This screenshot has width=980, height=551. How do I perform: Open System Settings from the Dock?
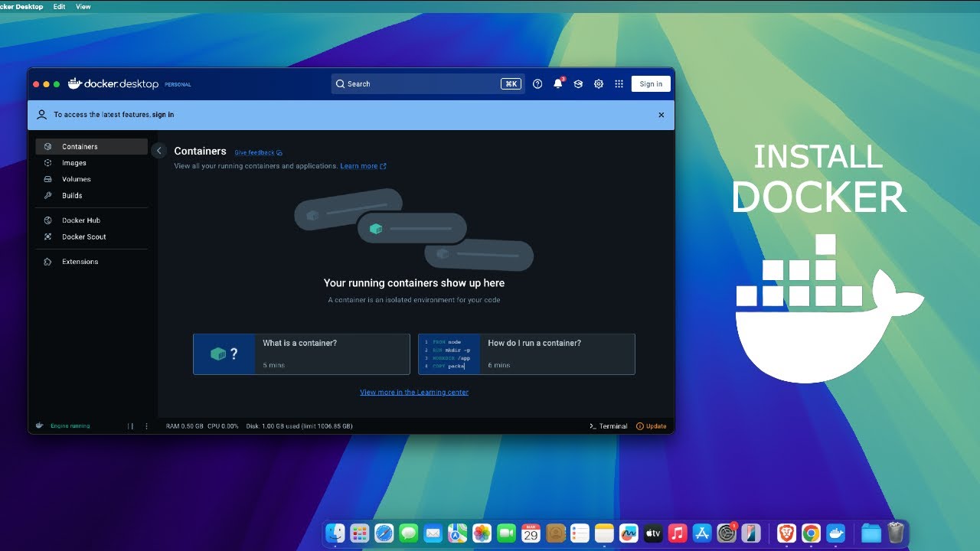(x=727, y=533)
